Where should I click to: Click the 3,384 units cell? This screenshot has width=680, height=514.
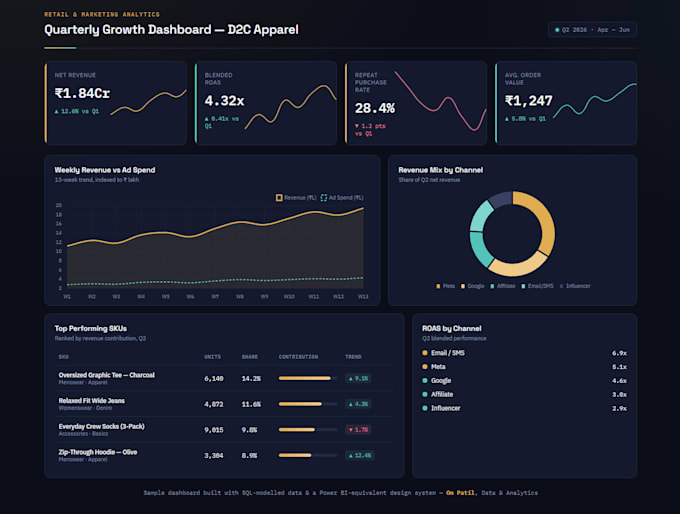tap(214, 455)
